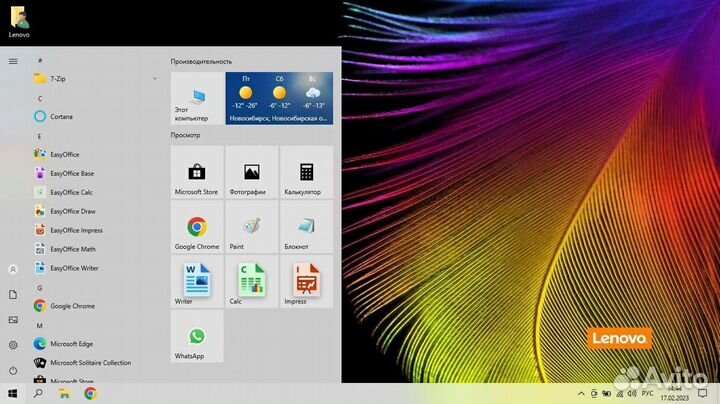Check battery icon in system tray
The width and height of the screenshot is (720, 404).
(x=607, y=393)
